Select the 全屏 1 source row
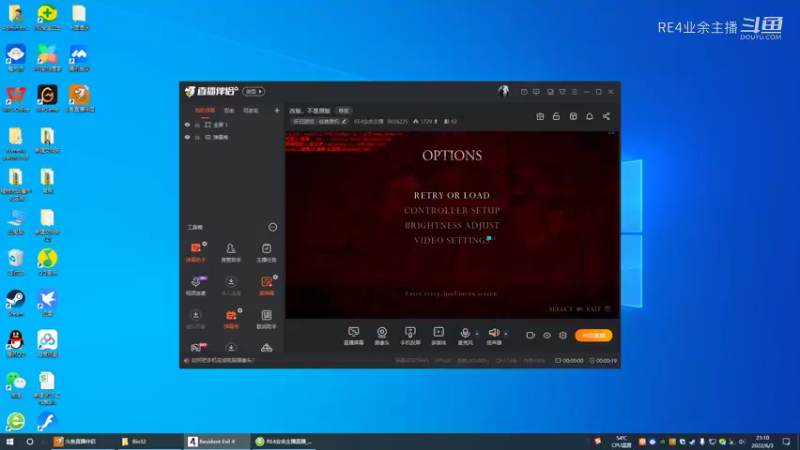Viewport: 800px width, 450px height. tap(232, 124)
